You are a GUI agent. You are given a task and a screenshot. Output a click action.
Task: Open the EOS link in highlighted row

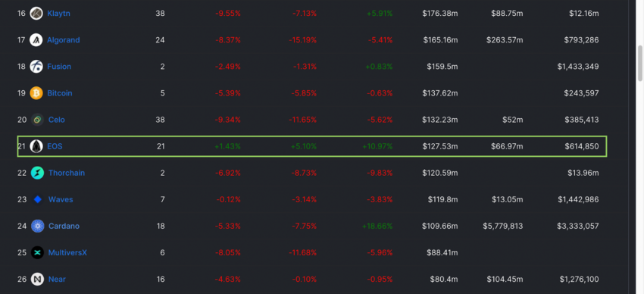(x=55, y=146)
